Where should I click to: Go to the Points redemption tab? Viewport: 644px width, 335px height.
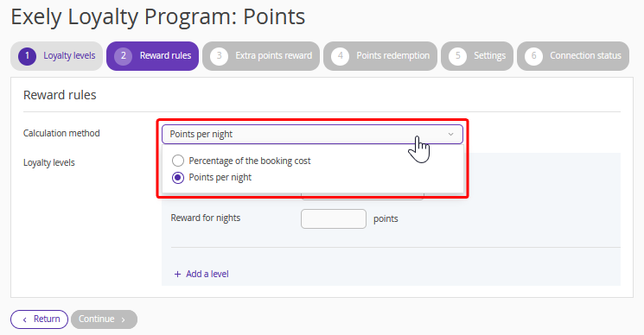point(379,56)
